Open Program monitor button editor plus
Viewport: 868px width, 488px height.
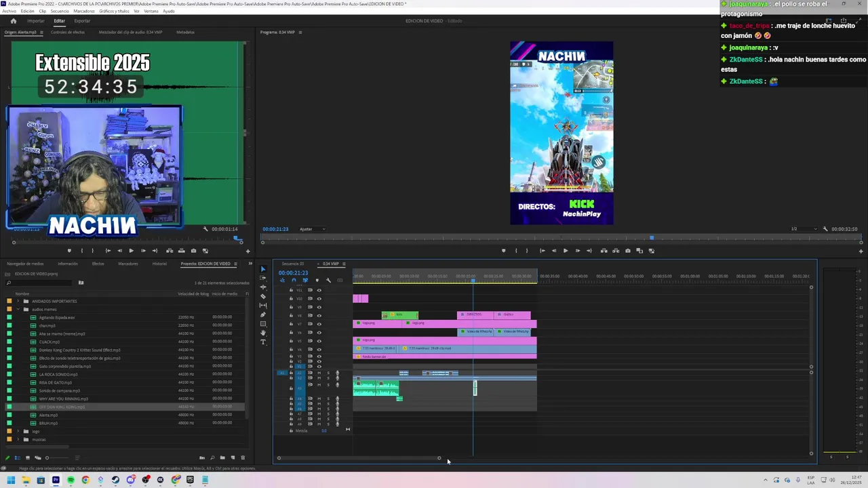[861, 251]
